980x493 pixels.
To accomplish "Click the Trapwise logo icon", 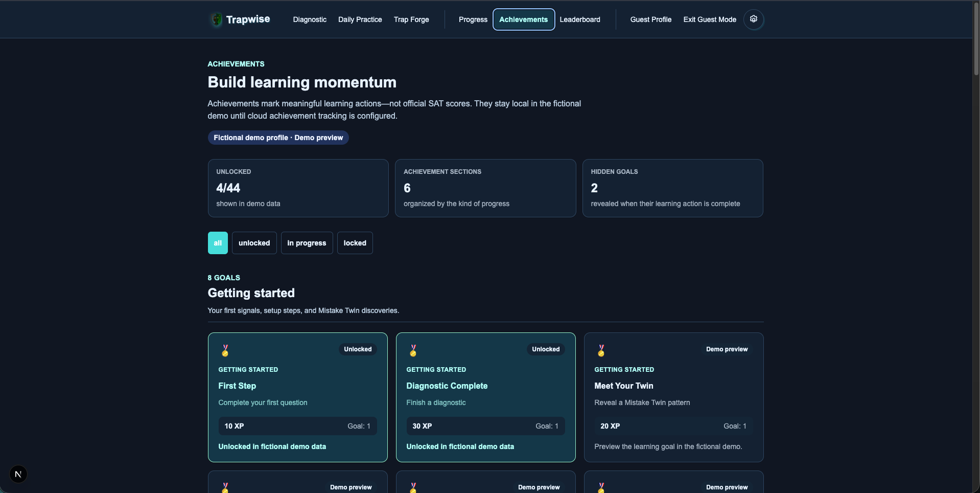I will tap(217, 19).
